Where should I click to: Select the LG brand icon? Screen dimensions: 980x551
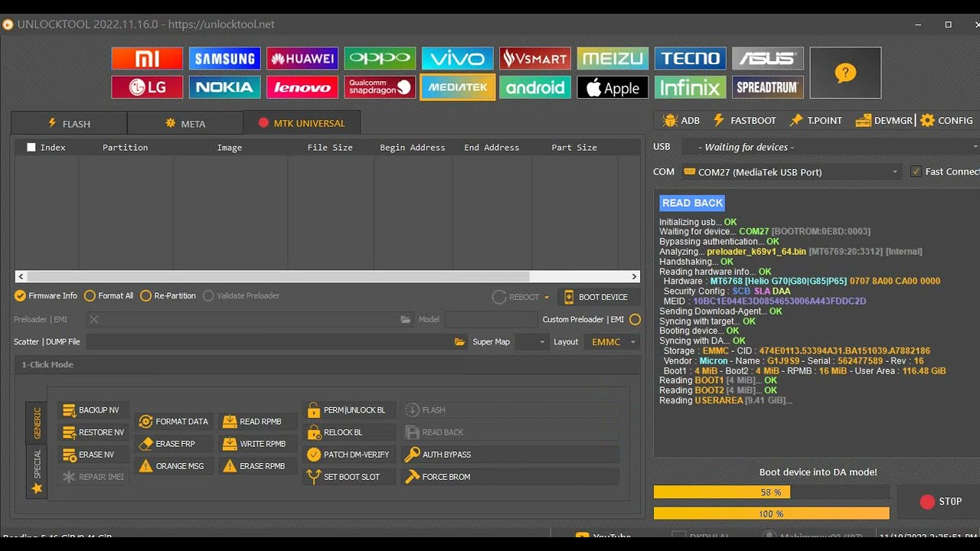(x=147, y=87)
